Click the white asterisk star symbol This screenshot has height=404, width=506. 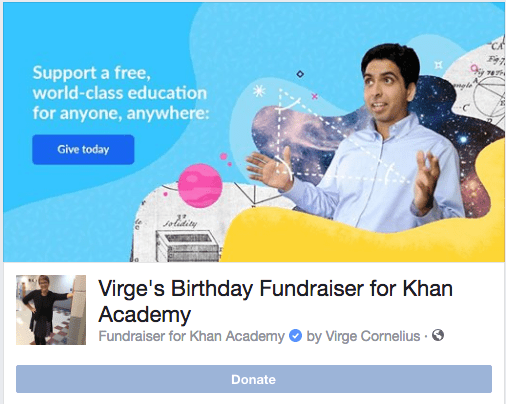pos(259,91)
